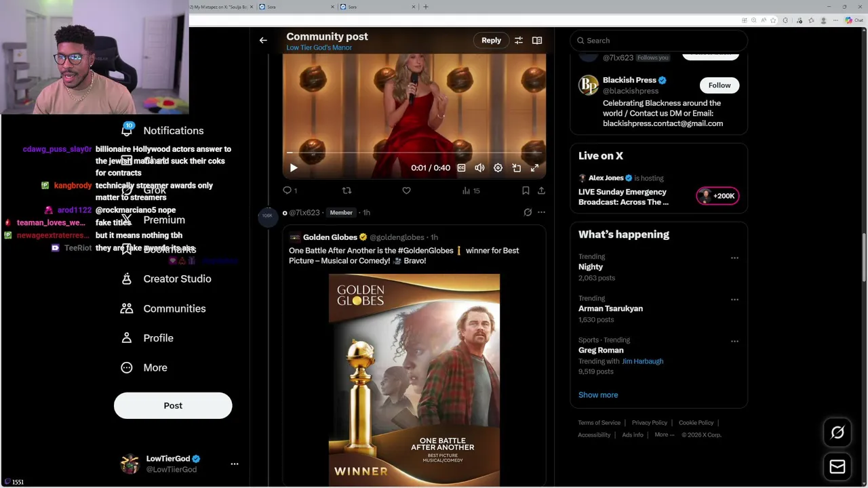
Task: Seek along the video progress bar
Action: tap(414, 153)
